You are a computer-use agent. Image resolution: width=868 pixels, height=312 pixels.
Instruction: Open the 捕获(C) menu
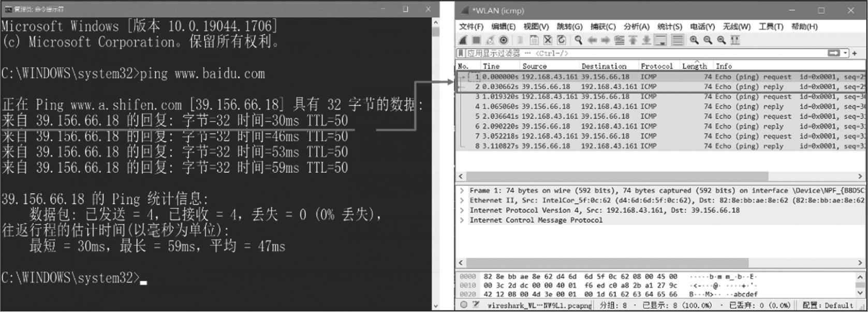coord(603,26)
